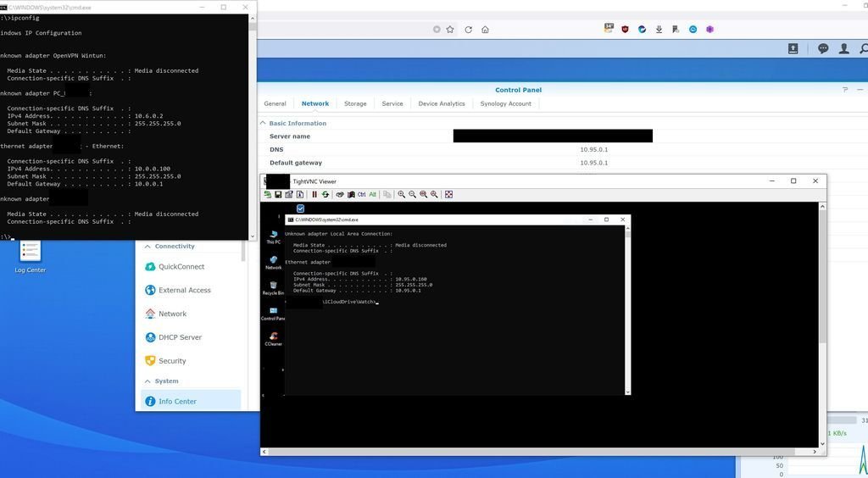Image resolution: width=868 pixels, height=478 pixels.
Task: Reload the browser page
Action: point(468,30)
